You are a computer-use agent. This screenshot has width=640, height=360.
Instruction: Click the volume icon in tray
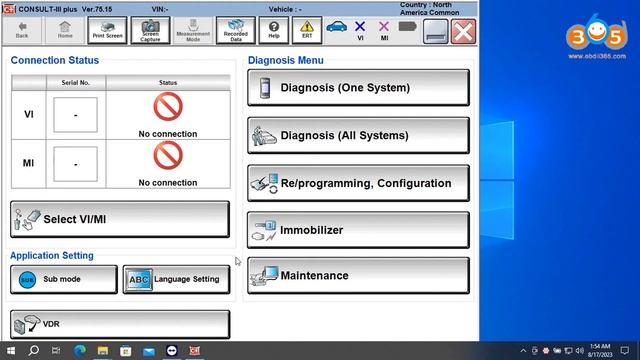pos(580,351)
